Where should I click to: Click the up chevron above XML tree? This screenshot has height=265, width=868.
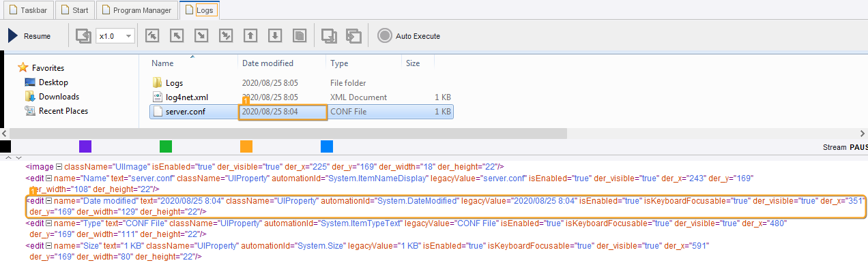(8, 158)
